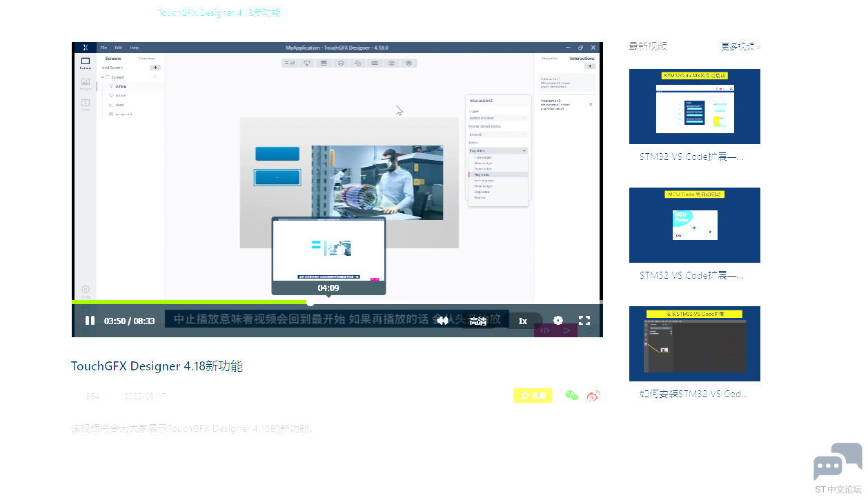Open the 更多视频 more videos link

[740, 47]
